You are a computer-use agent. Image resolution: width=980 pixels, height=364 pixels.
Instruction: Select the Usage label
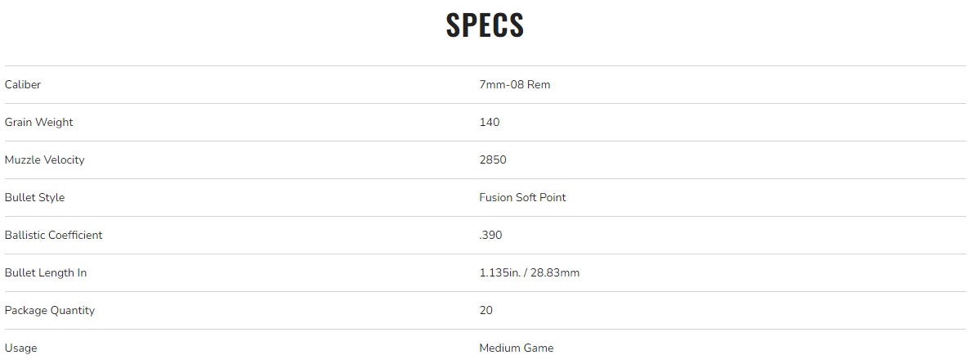[20, 348]
